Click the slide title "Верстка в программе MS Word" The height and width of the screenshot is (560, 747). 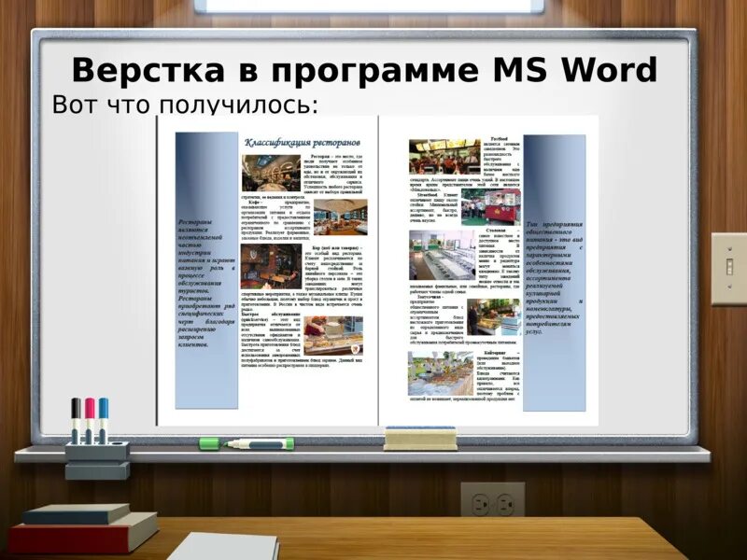[x=364, y=70]
